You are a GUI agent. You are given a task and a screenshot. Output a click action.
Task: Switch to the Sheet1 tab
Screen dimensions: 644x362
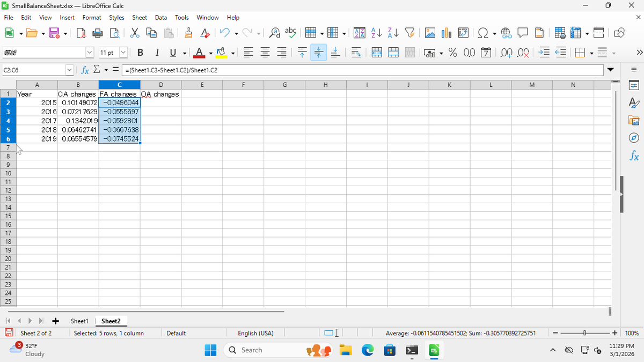[x=79, y=321]
